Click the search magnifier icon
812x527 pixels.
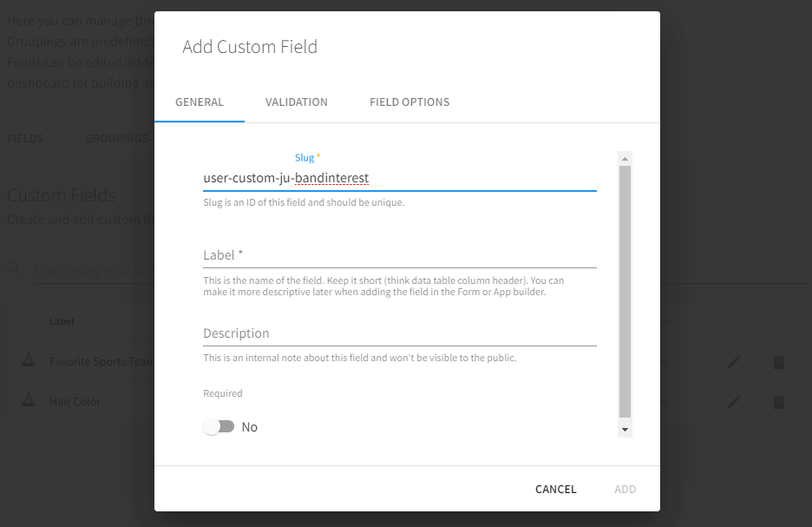[15, 269]
